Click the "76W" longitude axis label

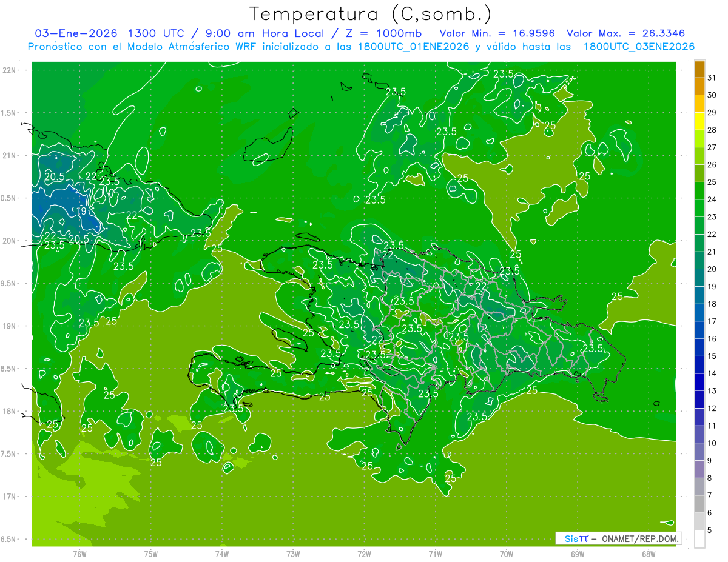click(x=79, y=554)
